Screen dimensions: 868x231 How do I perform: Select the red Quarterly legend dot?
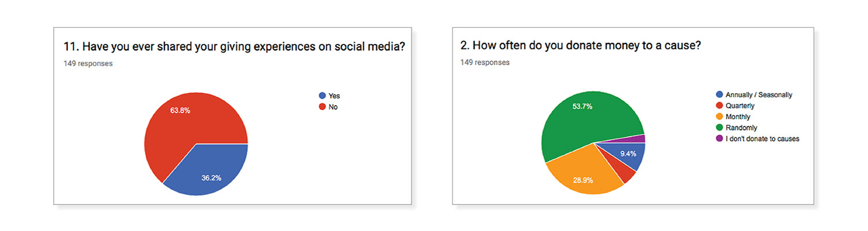coord(719,106)
